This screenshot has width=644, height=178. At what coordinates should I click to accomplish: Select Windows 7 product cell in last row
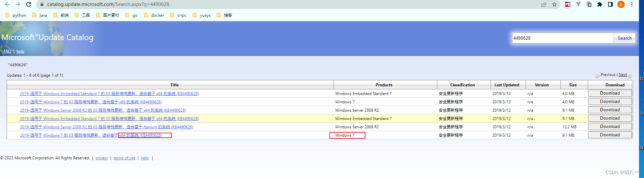point(345,135)
